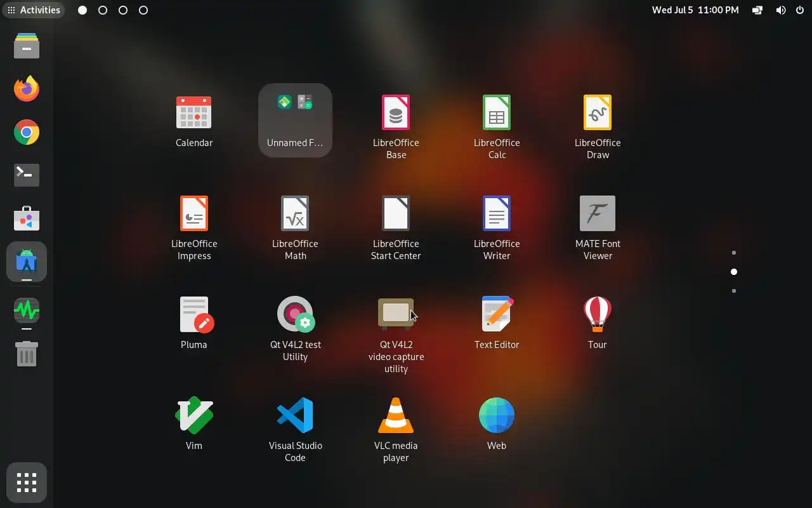Go to the first app grid page dot
The width and height of the screenshot is (812, 508).
tap(734, 253)
